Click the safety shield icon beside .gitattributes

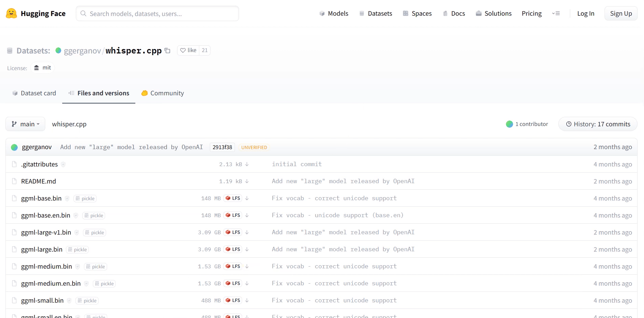63,164
